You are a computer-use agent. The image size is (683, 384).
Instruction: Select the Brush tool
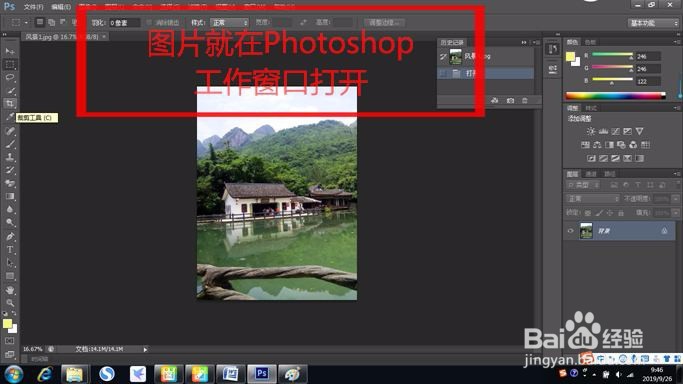pyautogui.click(x=10, y=144)
